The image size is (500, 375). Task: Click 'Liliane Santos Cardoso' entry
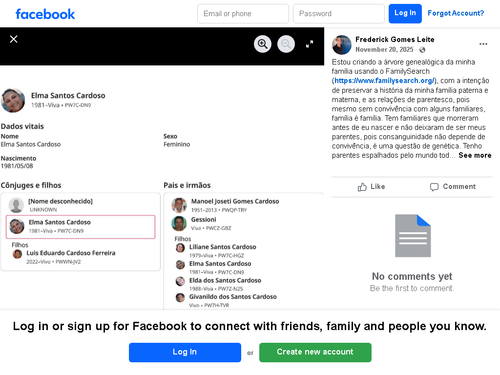(x=223, y=247)
